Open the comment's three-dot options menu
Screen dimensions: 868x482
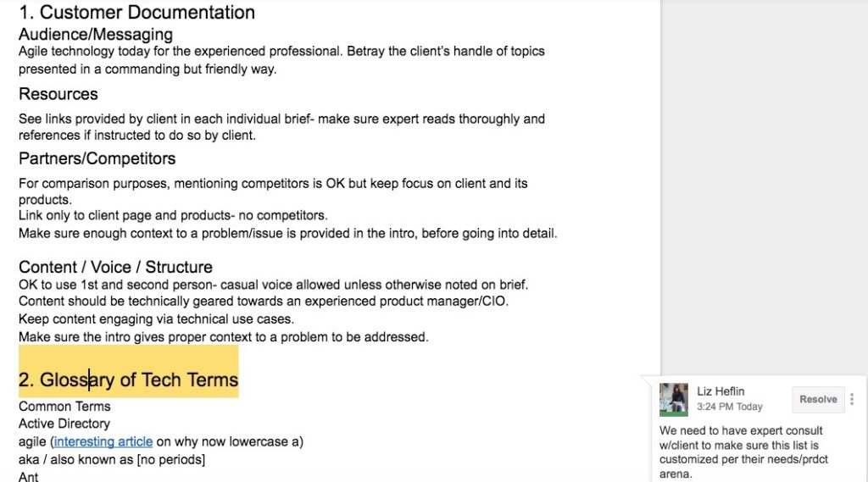[x=852, y=399]
